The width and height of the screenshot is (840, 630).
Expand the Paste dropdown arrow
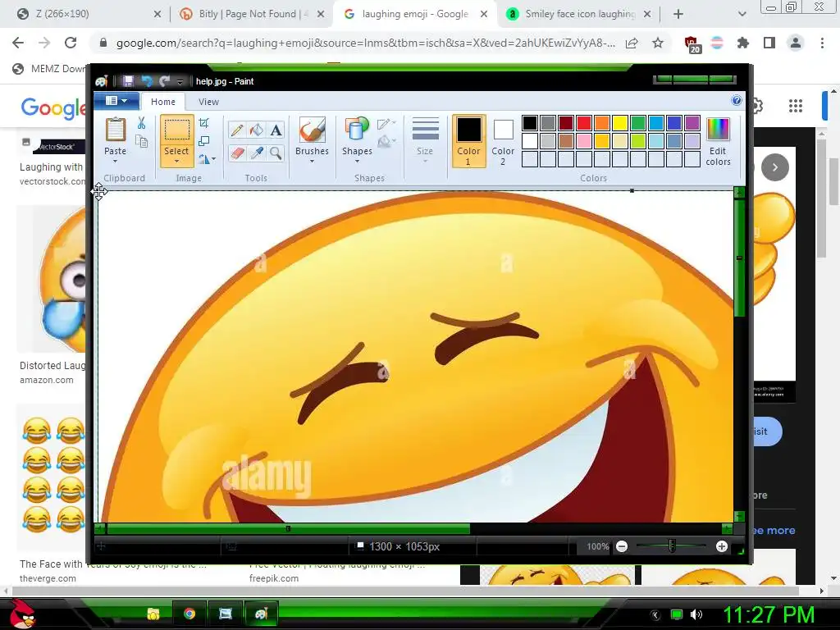[115, 162]
